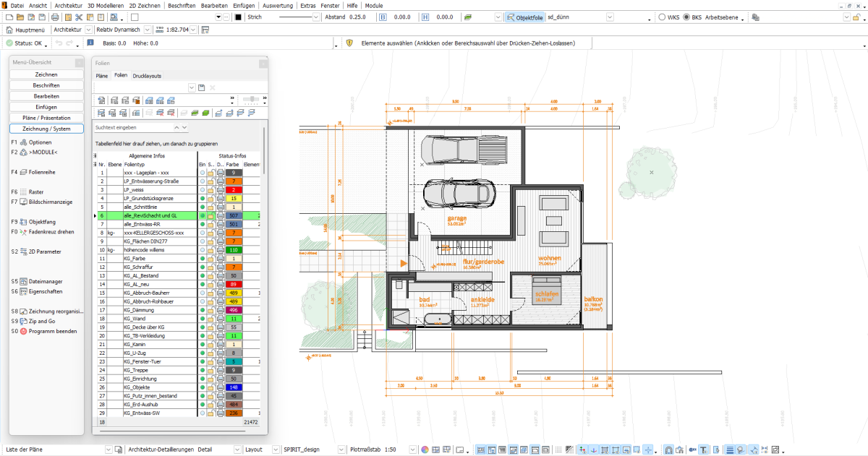Click red color swatch of LP_weiss layer
The image size is (868, 456).
point(234,189)
